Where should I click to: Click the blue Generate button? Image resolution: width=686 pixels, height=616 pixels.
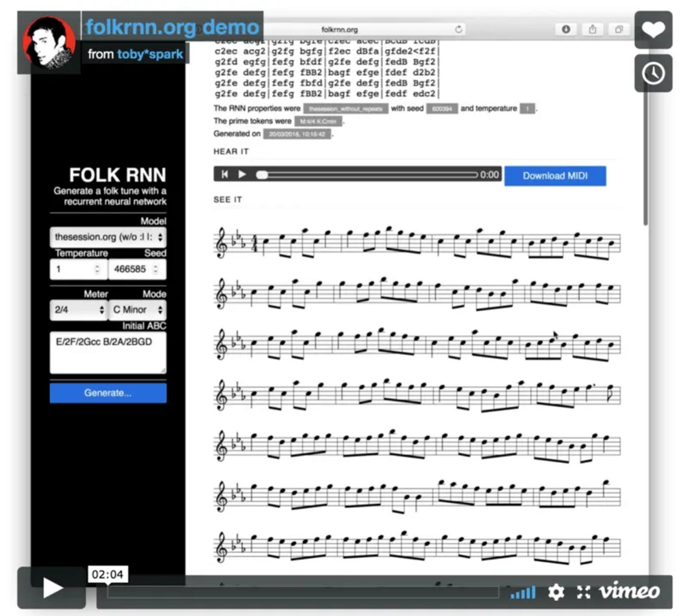pyautogui.click(x=108, y=393)
